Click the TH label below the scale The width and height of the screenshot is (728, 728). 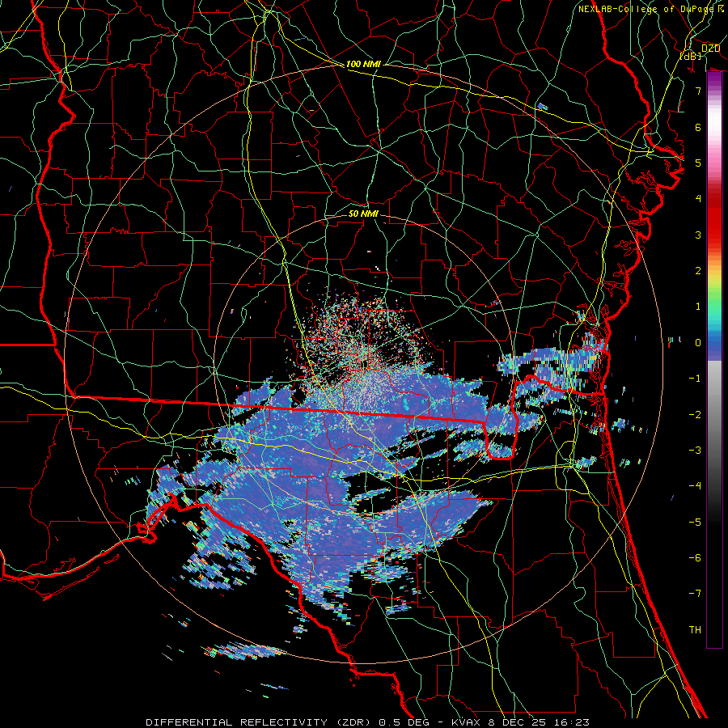pyautogui.click(x=695, y=630)
